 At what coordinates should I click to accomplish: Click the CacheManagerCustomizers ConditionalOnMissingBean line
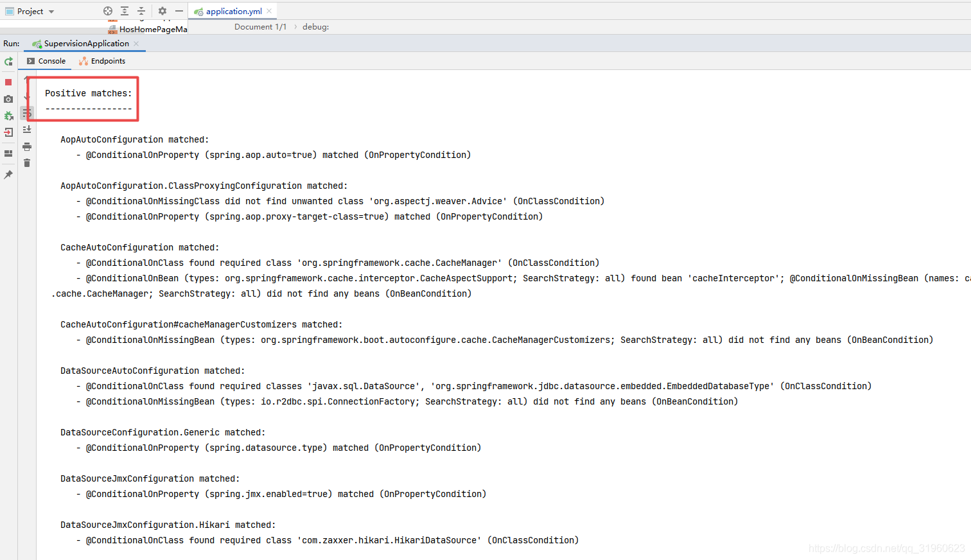click(505, 340)
